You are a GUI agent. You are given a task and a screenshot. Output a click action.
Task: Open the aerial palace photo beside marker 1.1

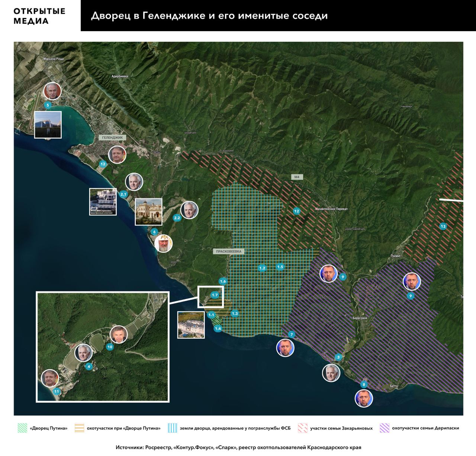191,325
